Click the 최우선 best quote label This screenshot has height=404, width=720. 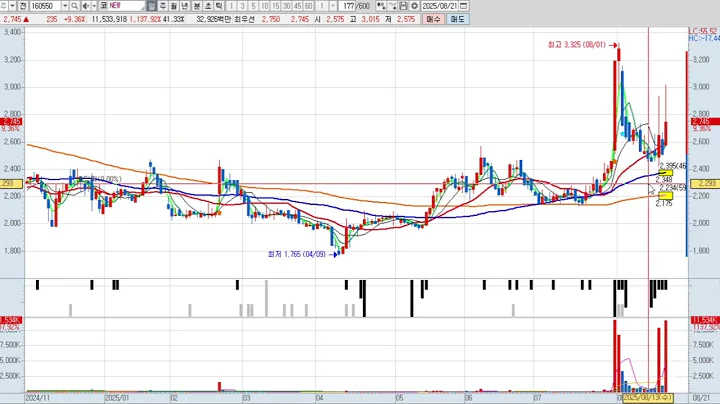tap(244, 19)
